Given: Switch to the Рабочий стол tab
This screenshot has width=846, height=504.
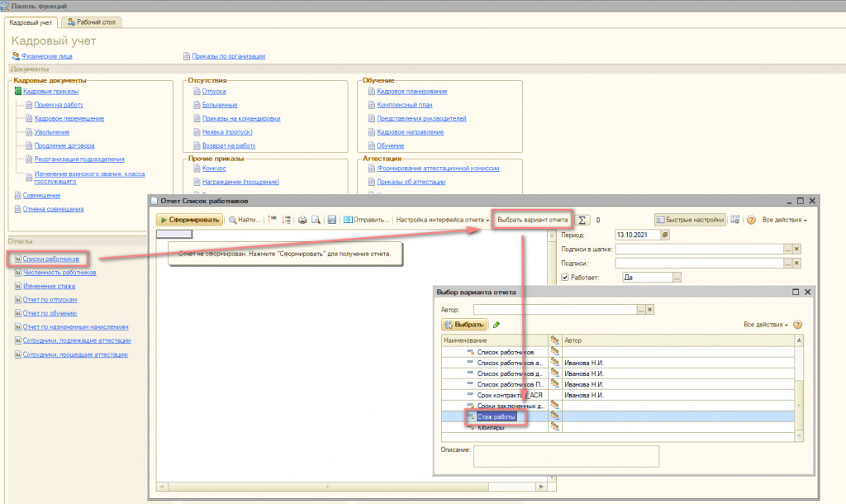Looking at the screenshot, I should (x=92, y=21).
